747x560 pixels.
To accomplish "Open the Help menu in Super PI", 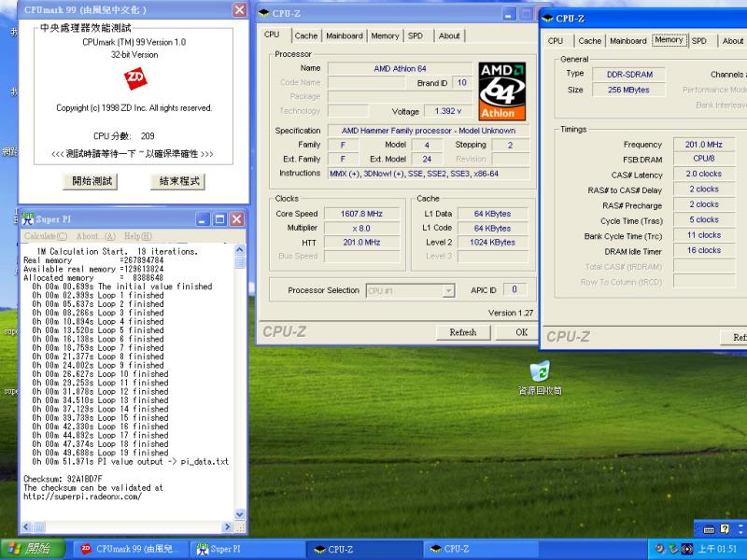I will pos(137,236).
